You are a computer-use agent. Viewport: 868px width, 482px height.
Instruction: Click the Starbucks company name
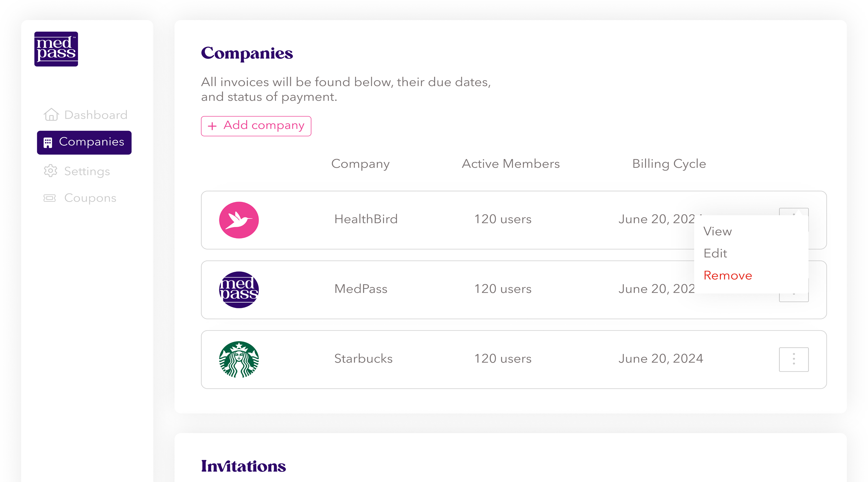pos(363,359)
